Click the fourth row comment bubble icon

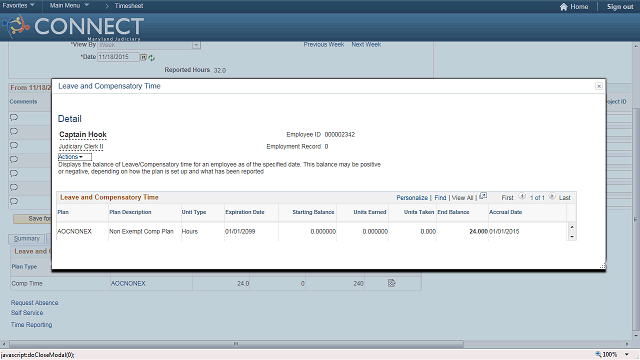(x=14, y=159)
